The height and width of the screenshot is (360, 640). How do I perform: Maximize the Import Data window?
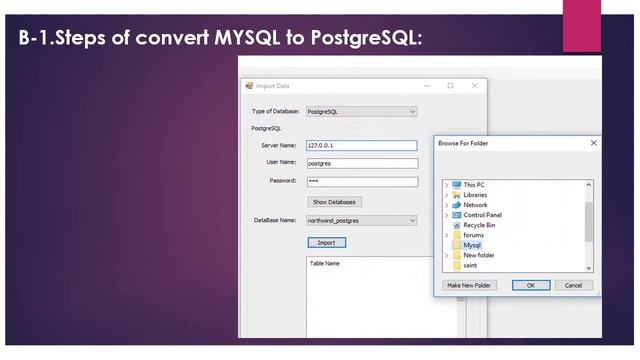tap(451, 86)
